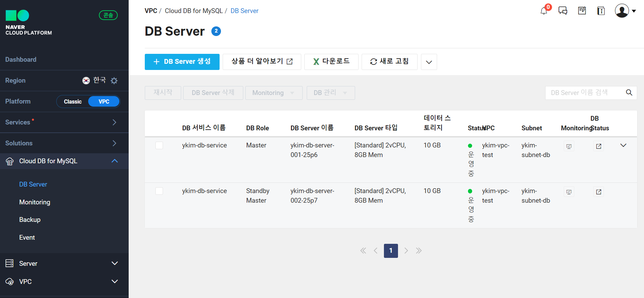
Task: Click the DB Server count badge 2
Action: 216,31
